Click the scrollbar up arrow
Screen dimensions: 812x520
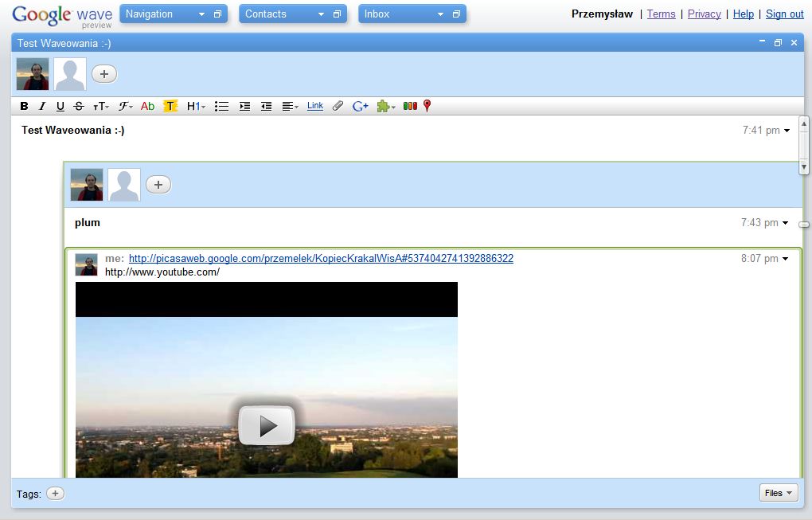[804, 124]
